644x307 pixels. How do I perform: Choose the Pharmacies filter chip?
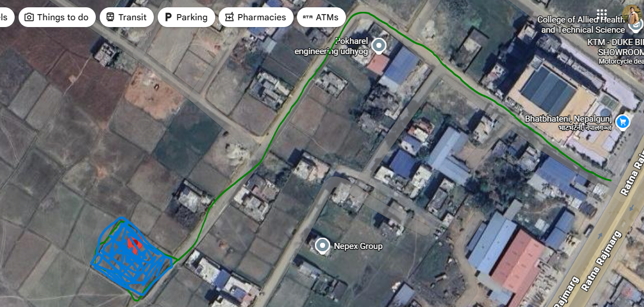(x=256, y=17)
